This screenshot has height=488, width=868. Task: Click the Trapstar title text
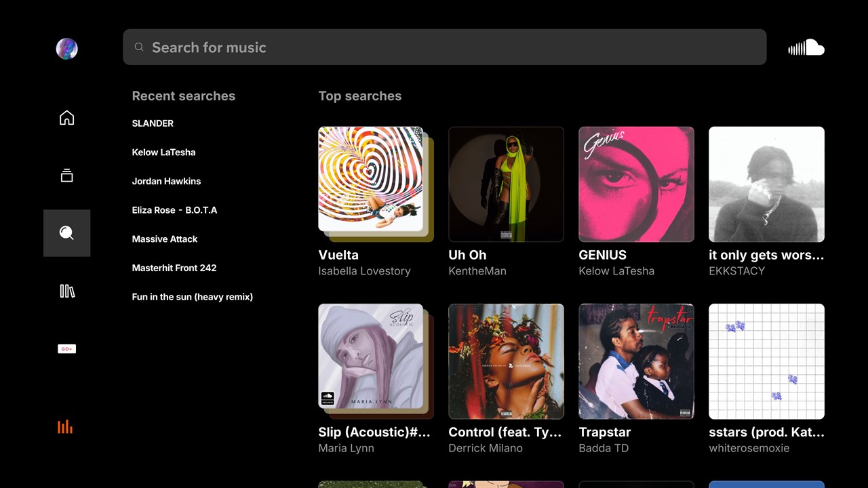click(x=605, y=432)
